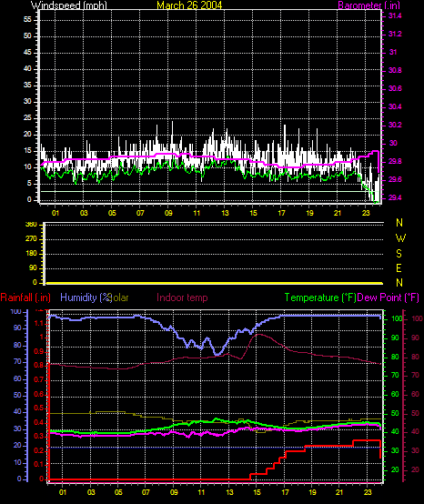Click the E compass direction label
Viewport: 424px width, 504px height.
point(399,268)
